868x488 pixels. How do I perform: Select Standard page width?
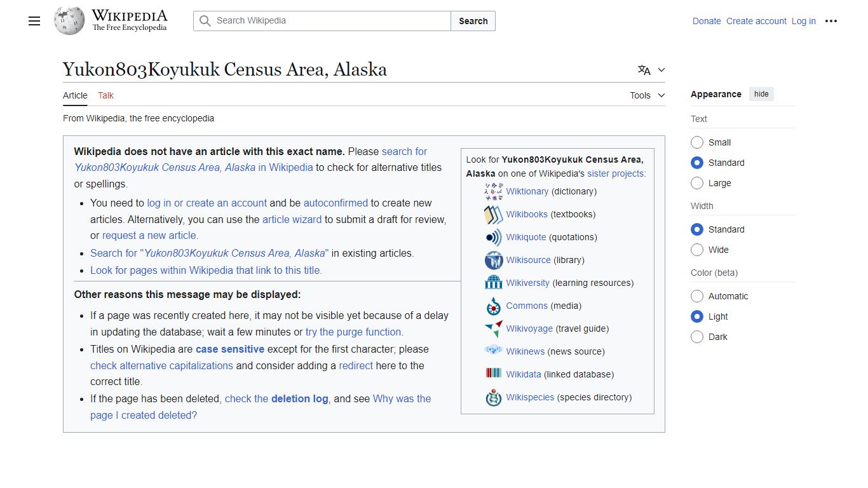coord(697,229)
